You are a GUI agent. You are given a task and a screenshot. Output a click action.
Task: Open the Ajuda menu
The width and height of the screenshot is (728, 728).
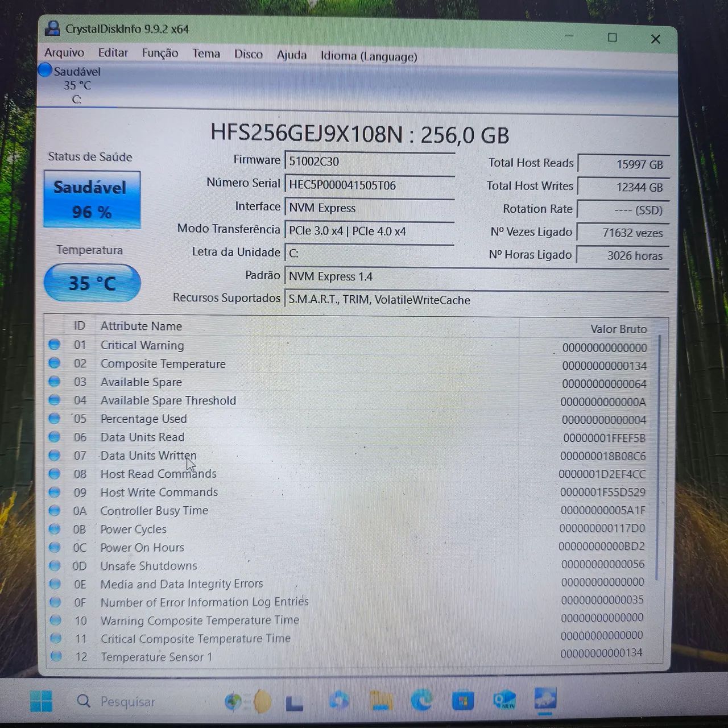coord(291,55)
